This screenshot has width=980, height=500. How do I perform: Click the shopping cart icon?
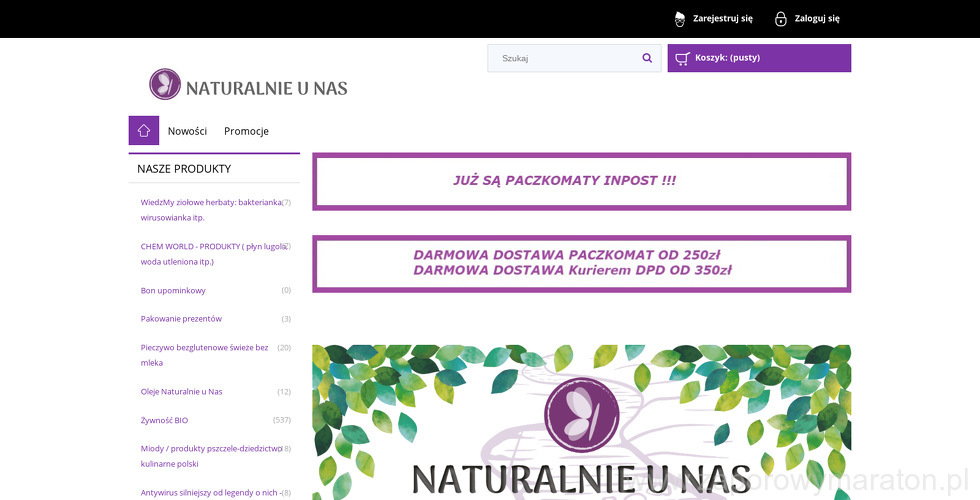tap(682, 58)
